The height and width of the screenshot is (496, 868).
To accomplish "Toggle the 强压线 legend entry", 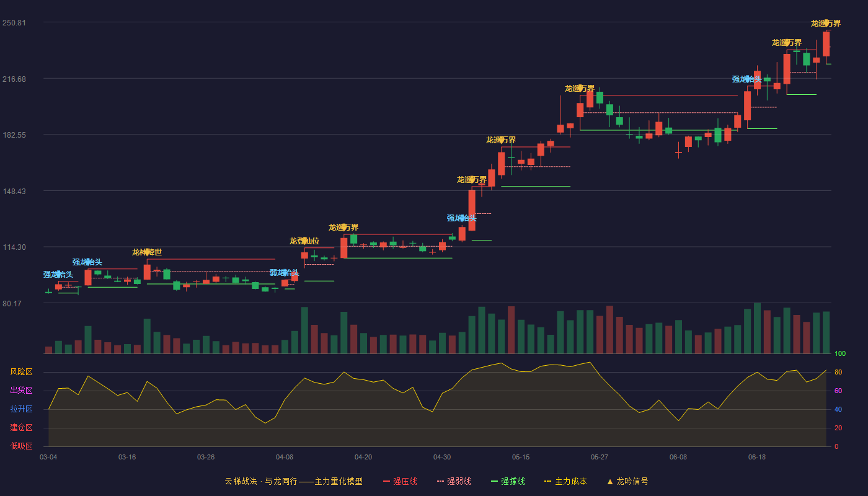I will click(x=400, y=481).
